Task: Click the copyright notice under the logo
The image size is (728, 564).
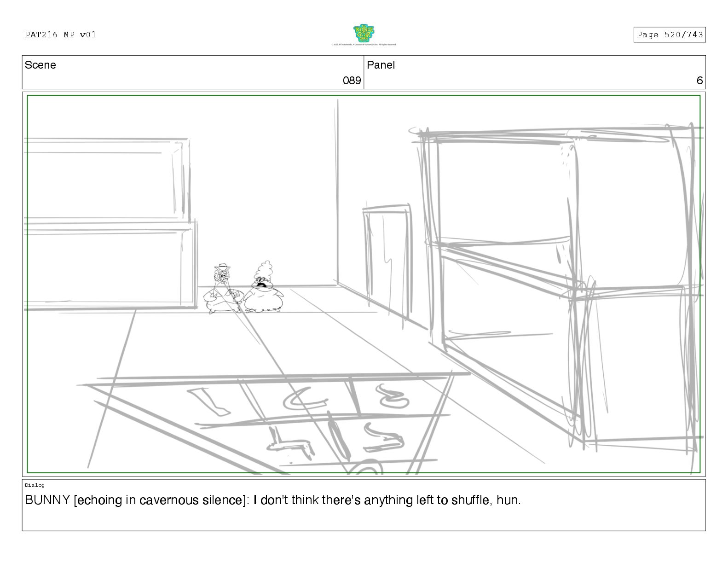Action: tap(364, 45)
